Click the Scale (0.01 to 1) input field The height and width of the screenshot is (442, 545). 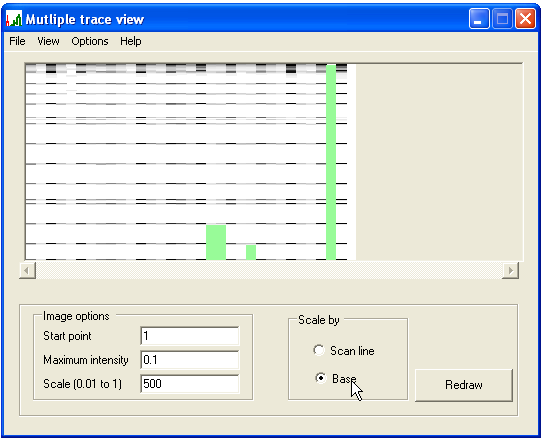pyautogui.click(x=190, y=384)
